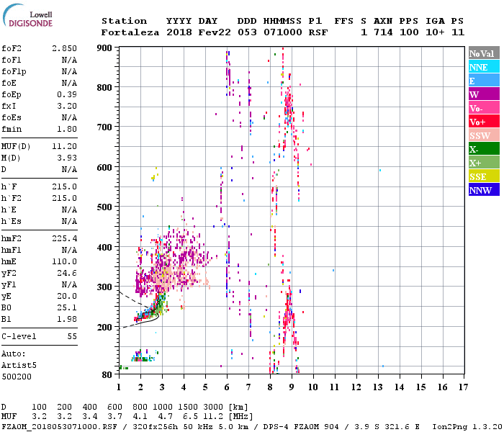The height and width of the screenshot is (432, 504).
Task: Click the 500 km height axis label
Action: click(x=104, y=207)
